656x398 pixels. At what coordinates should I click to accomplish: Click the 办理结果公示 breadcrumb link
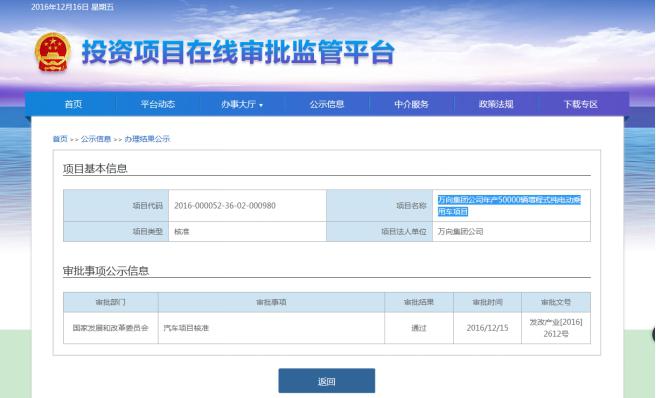click(x=147, y=139)
